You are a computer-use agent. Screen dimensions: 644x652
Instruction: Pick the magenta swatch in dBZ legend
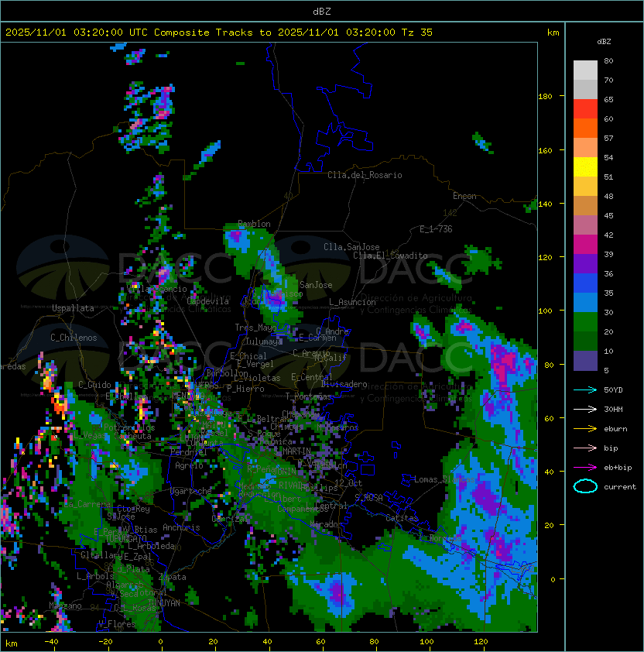[585, 245]
